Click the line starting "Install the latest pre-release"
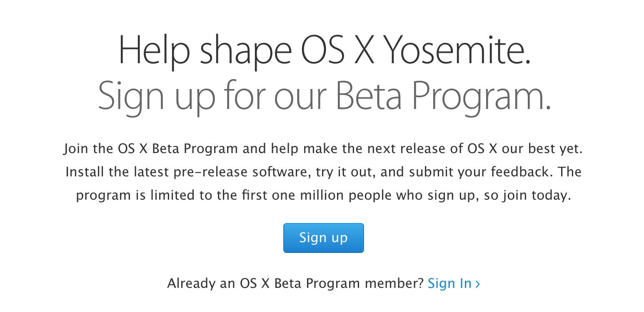644x312 pixels. point(323,172)
